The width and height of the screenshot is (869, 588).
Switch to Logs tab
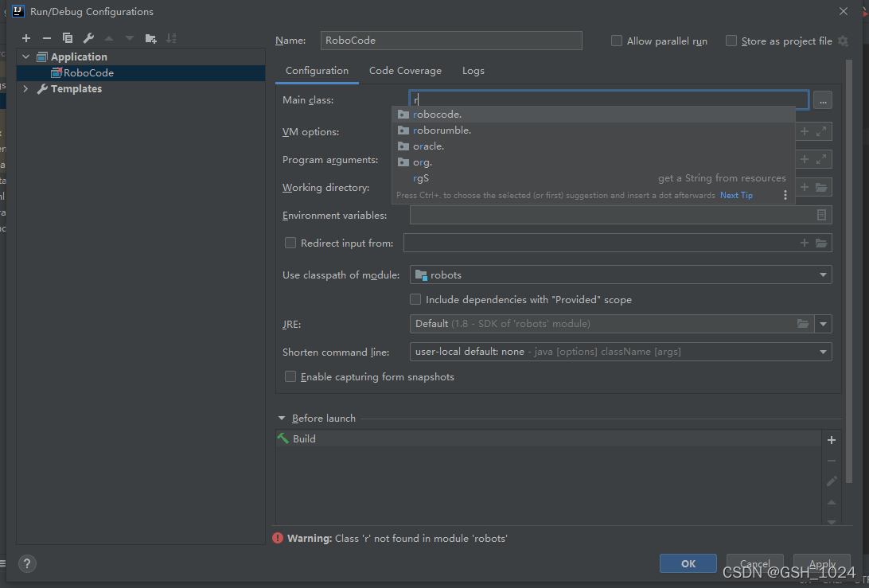coord(473,71)
